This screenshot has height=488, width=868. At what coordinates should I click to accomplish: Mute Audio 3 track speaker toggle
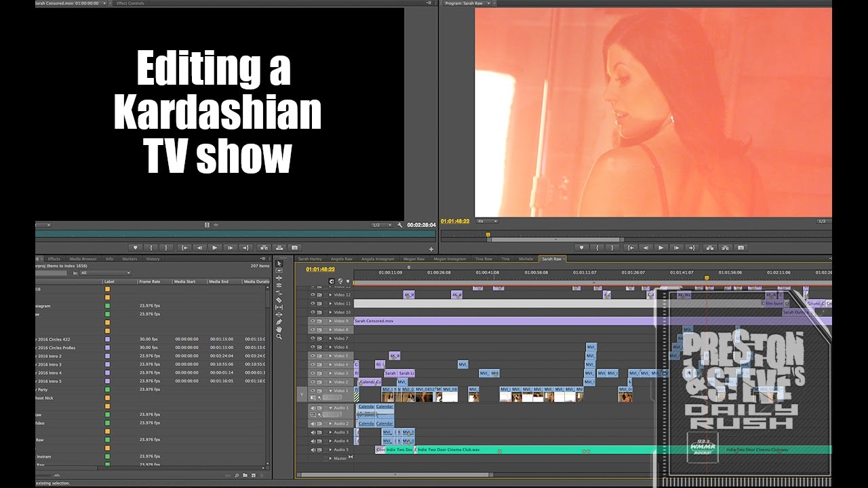pos(313,432)
